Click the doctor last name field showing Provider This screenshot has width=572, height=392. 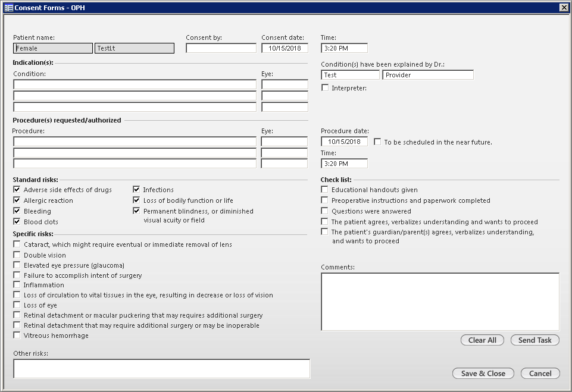pyautogui.click(x=428, y=75)
